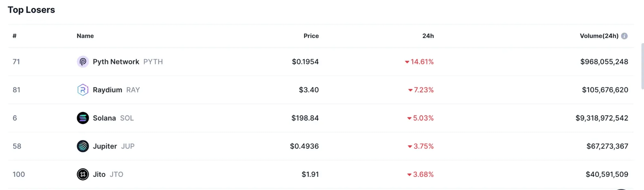Click the Top Losers heading
This screenshot has height=190, width=644.
click(31, 10)
